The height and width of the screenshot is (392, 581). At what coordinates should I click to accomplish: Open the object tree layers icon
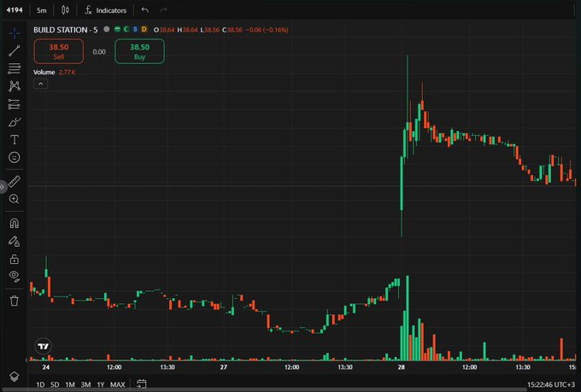pos(14,377)
